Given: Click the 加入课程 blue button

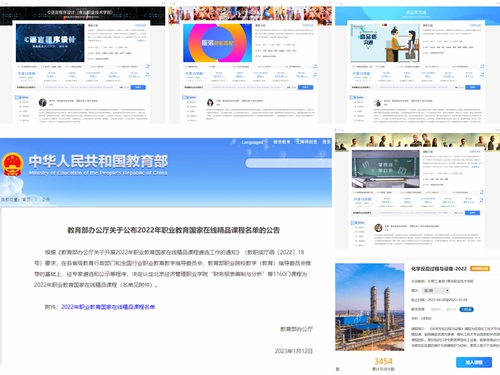Looking at the screenshot, I should coord(474,362).
